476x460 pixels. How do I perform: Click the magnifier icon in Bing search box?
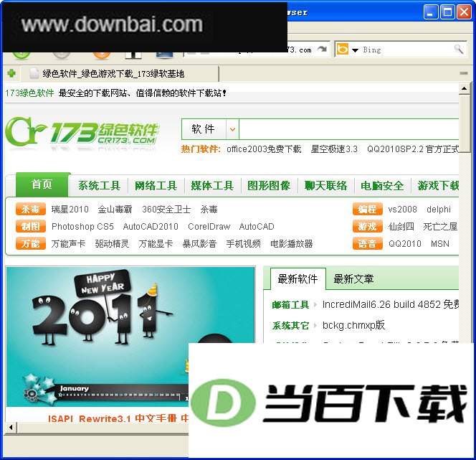pyautogui.click(x=458, y=50)
